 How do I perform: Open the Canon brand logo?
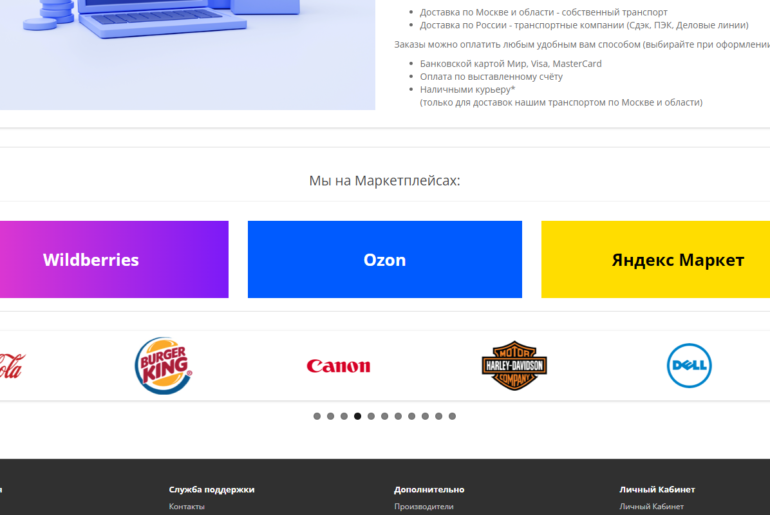[338, 366]
